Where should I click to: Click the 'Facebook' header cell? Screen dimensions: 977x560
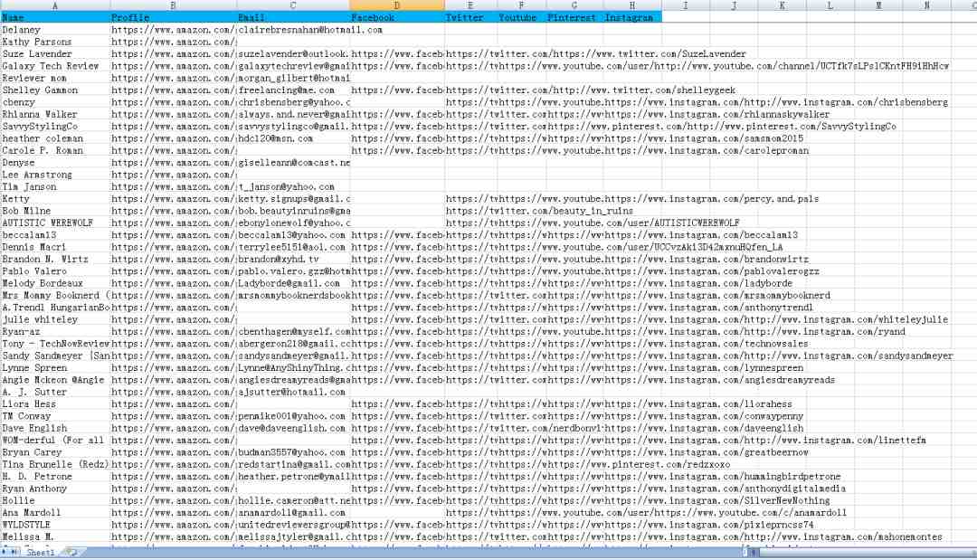[x=397, y=17]
